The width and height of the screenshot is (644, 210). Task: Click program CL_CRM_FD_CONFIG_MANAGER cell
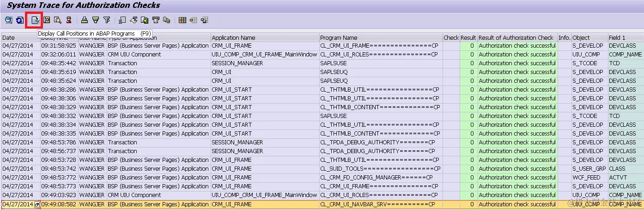[x=381, y=178]
